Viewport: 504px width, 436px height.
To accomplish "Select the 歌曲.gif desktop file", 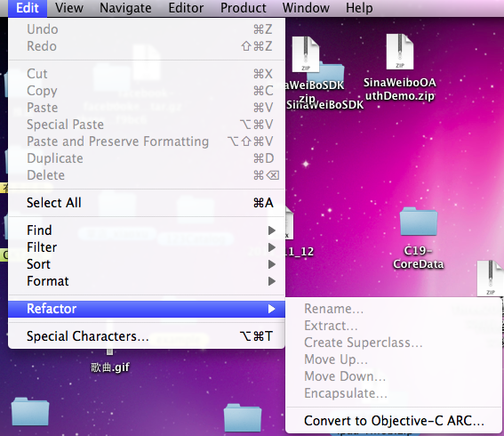I will 110,367.
